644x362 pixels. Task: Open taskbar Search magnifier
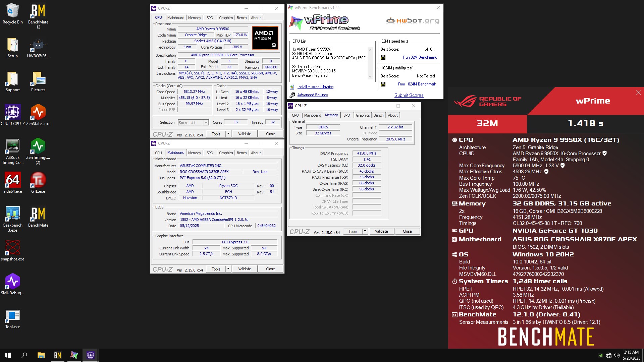click(x=24, y=355)
